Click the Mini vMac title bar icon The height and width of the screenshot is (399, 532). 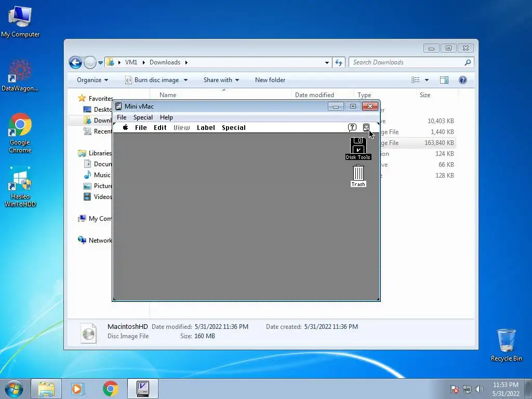click(118, 106)
